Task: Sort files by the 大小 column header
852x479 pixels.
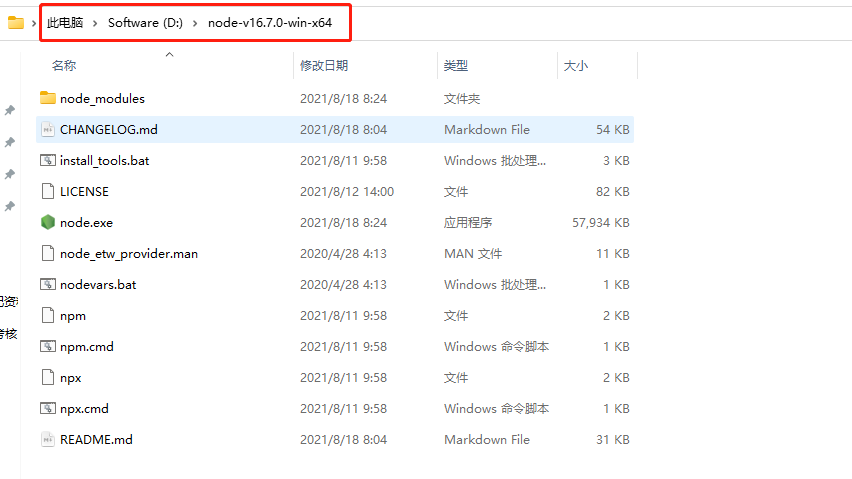Action: 575,66
